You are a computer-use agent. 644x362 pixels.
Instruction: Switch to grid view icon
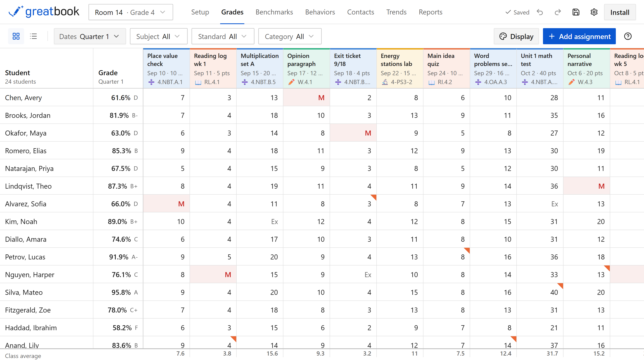16,36
